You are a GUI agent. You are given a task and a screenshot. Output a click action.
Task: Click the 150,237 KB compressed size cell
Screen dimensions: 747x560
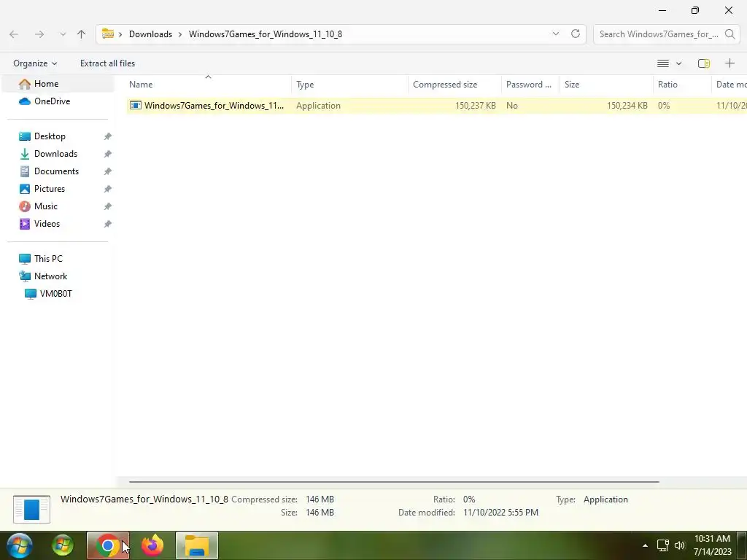pos(475,106)
